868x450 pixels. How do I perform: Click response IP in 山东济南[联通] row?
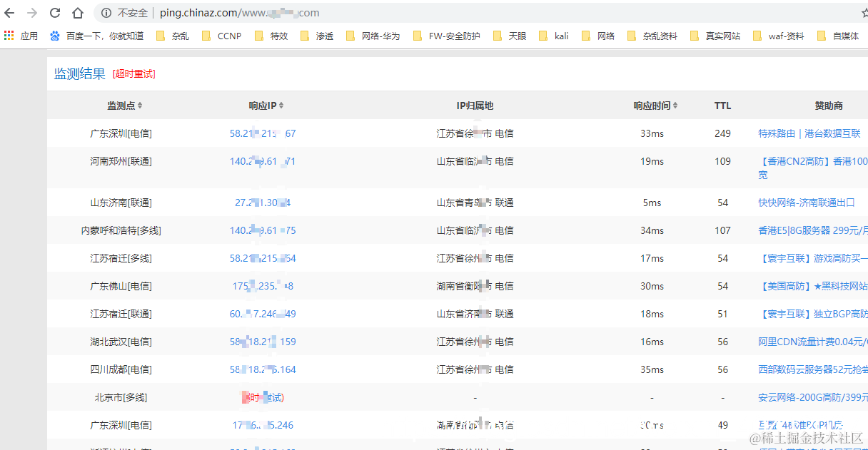click(263, 203)
